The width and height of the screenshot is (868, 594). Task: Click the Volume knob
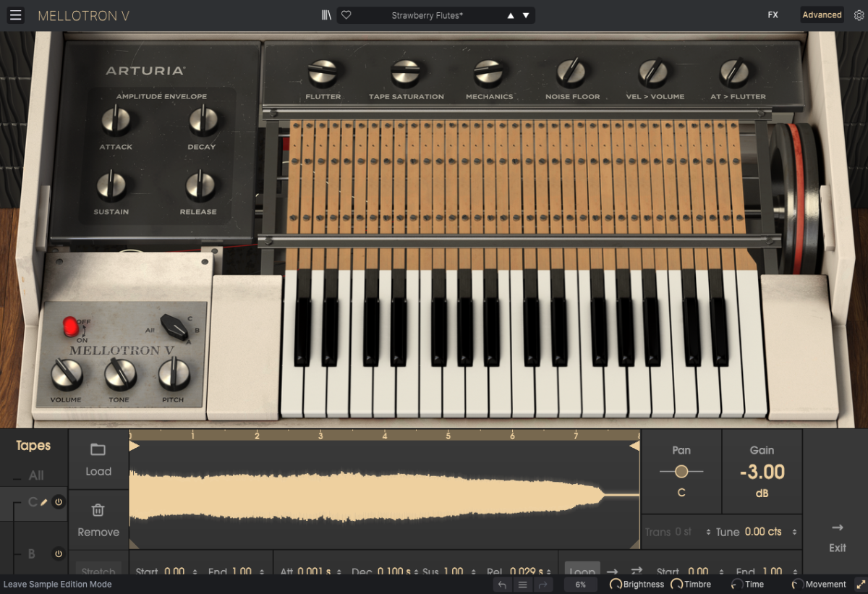[x=66, y=375]
